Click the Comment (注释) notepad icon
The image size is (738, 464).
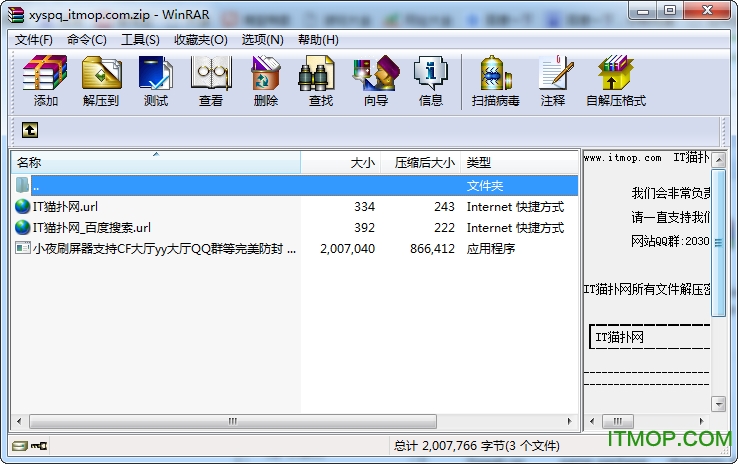[556, 73]
